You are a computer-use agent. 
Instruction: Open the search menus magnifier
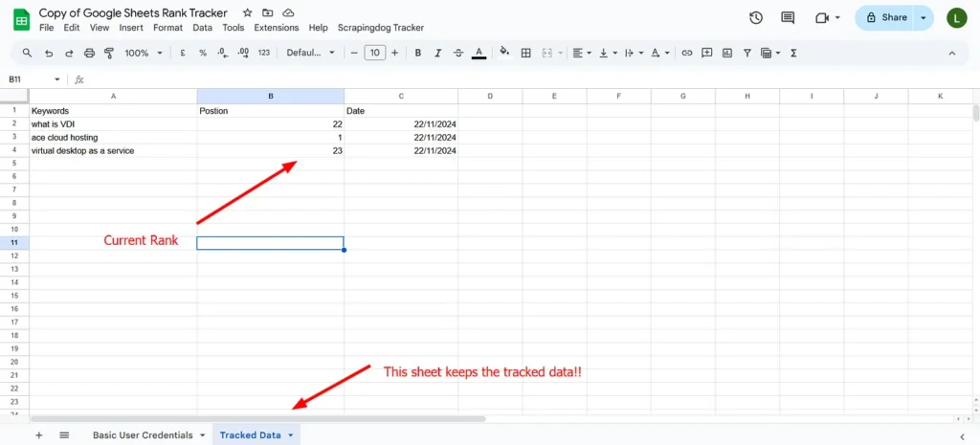(27, 54)
